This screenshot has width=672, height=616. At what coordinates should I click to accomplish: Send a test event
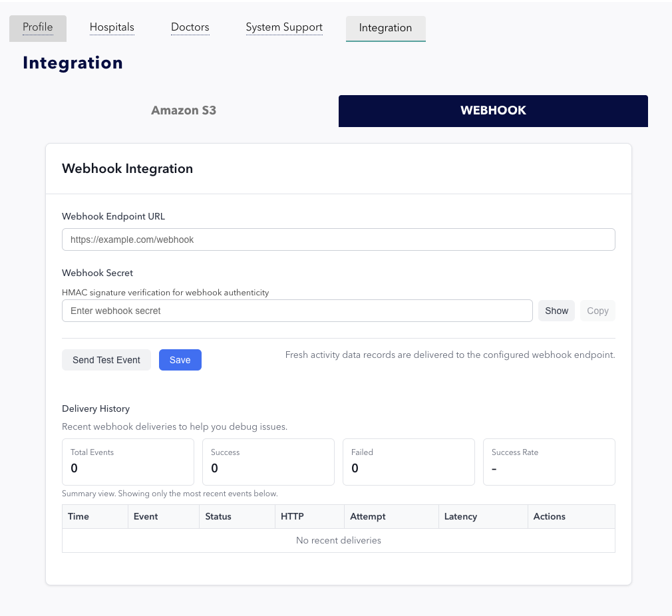click(x=106, y=360)
